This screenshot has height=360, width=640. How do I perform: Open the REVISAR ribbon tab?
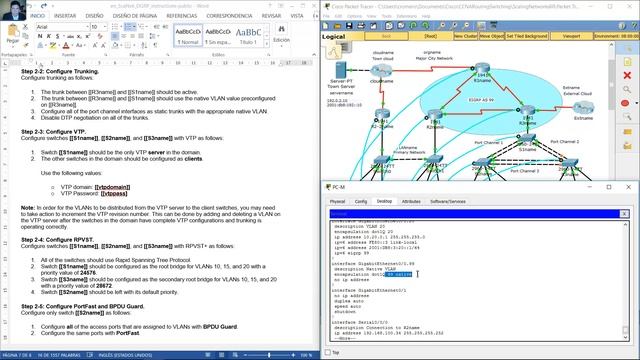(x=271, y=16)
